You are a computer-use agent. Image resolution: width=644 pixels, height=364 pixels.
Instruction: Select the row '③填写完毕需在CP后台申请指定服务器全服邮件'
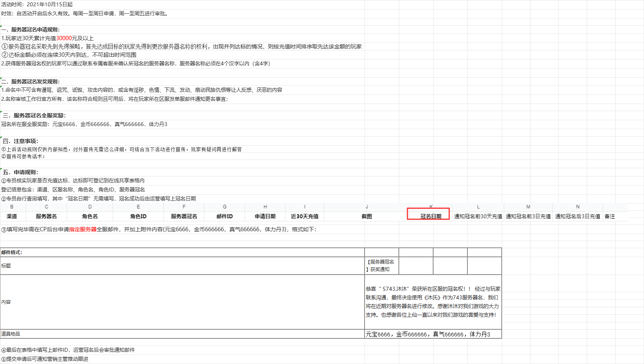(159, 229)
